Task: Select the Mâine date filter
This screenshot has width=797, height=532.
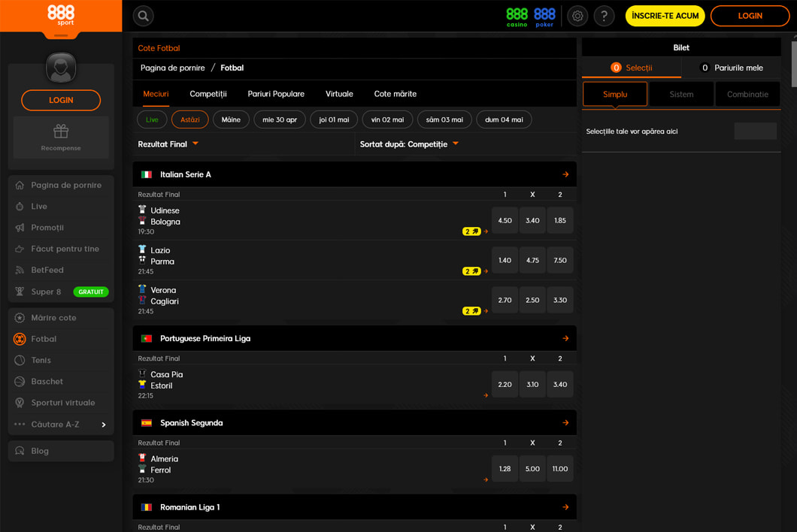Action: coord(231,119)
